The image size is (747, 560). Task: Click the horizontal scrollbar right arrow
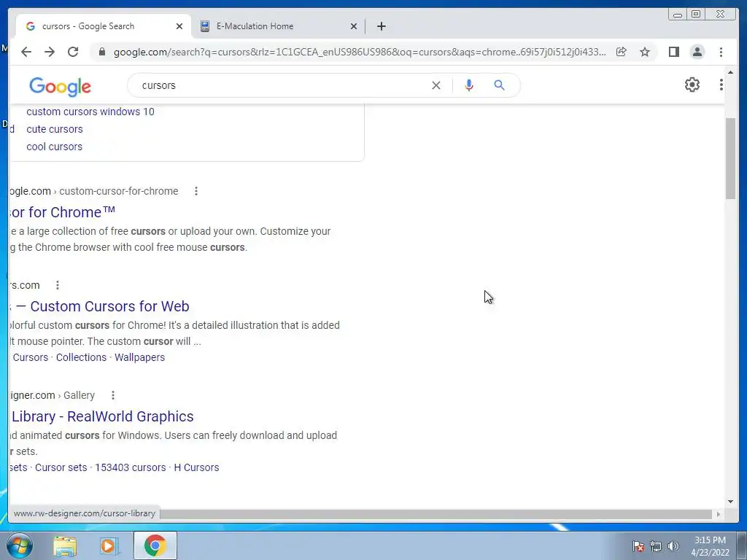(719, 514)
